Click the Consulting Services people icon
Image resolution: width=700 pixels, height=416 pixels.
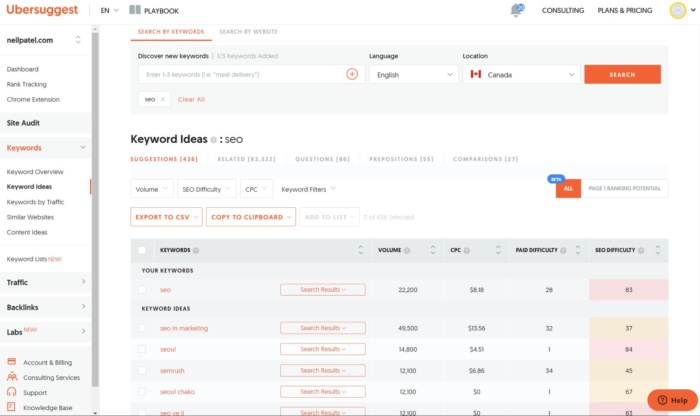12,377
